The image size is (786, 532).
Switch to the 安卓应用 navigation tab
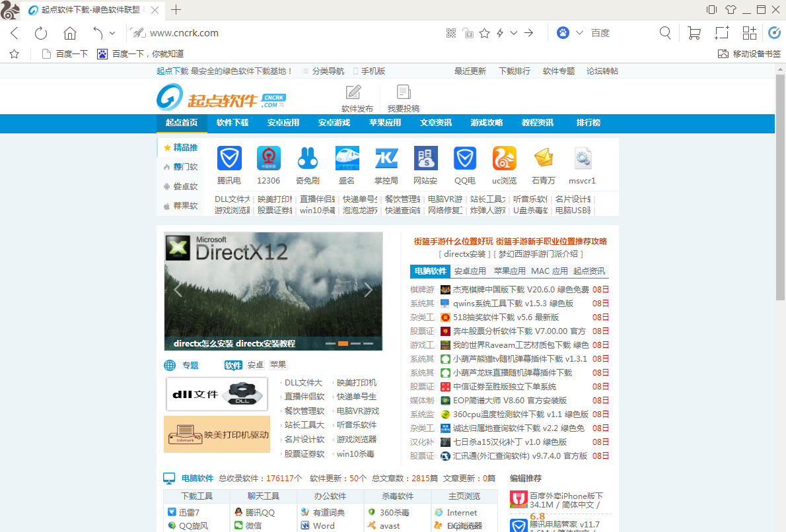(283, 123)
